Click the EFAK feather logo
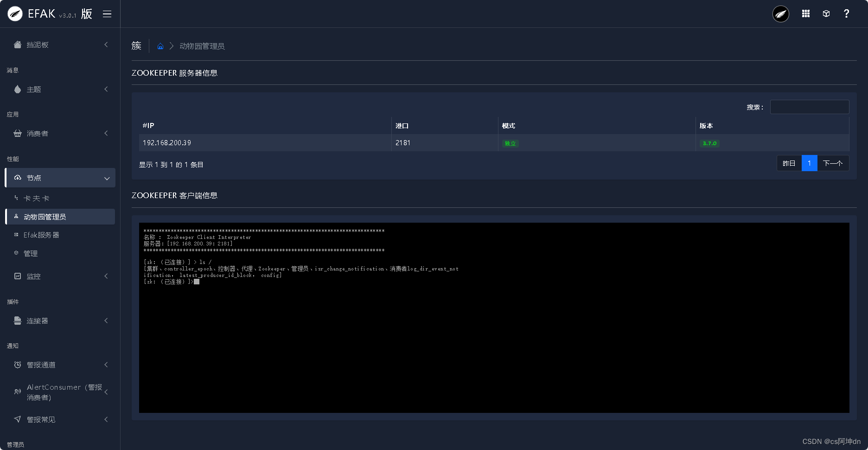 pyautogui.click(x=14, y=13)
